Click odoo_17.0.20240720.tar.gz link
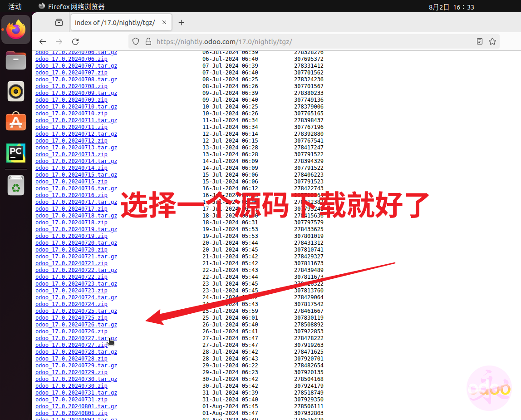The width and height of the screenshot is (521, 420). point(76,243)
